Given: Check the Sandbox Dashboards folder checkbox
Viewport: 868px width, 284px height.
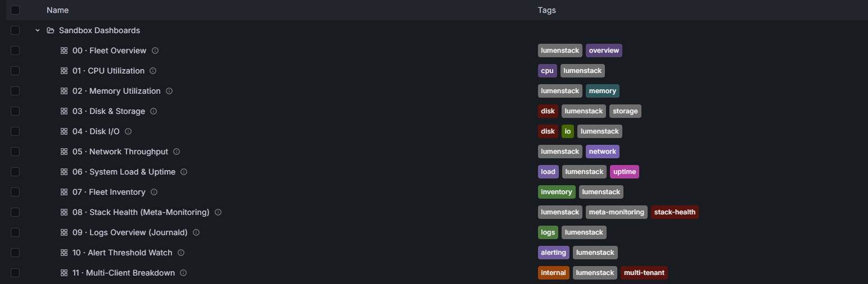Looking at the screenshot, I should 15,30.
